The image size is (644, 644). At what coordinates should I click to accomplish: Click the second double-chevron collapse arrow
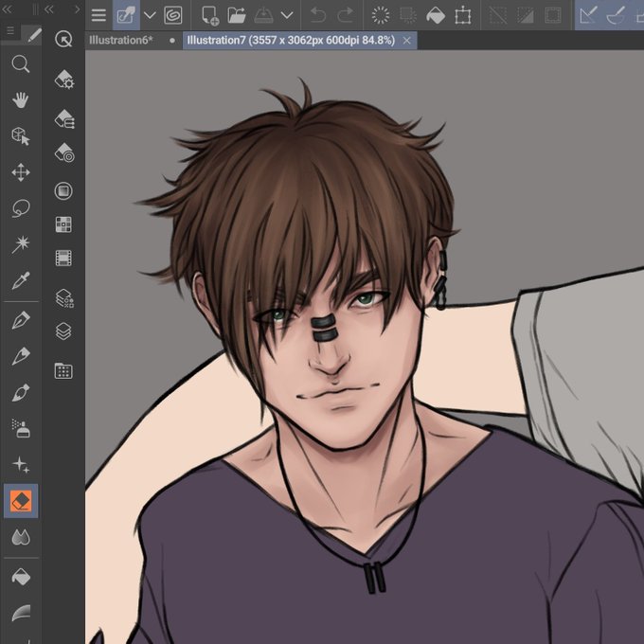49,9
